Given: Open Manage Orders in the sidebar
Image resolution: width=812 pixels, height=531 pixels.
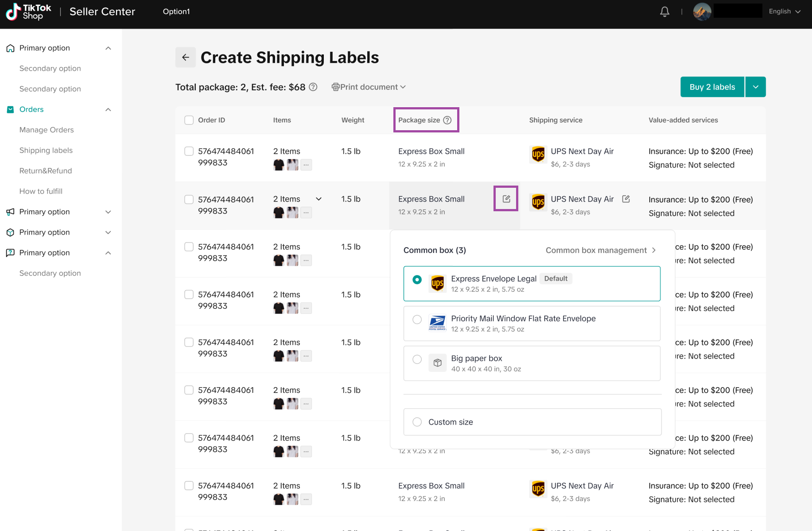Looking at the screenshot, I should (47, 130).
